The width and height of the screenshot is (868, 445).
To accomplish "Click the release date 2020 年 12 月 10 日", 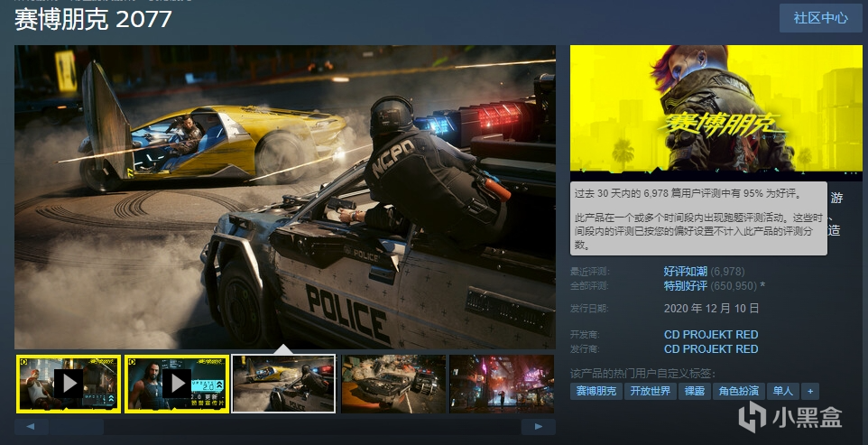I will (x=711, y=309).
